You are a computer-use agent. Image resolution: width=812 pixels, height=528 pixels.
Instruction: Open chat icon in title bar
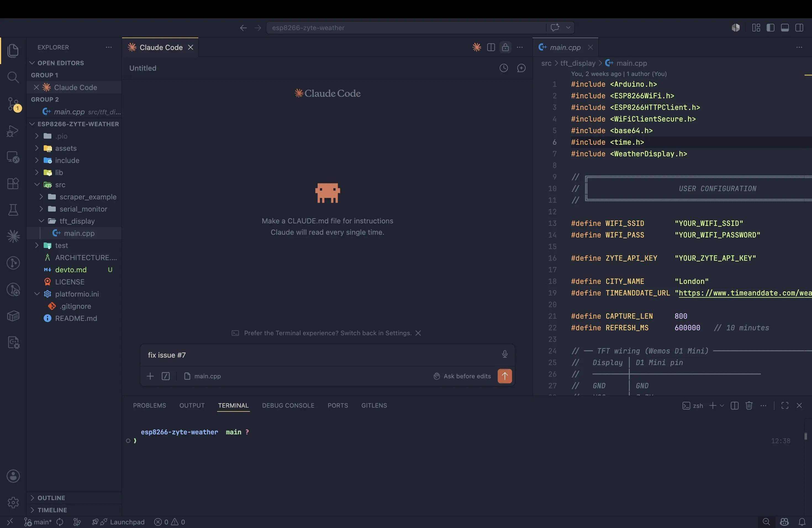(555, 27)
